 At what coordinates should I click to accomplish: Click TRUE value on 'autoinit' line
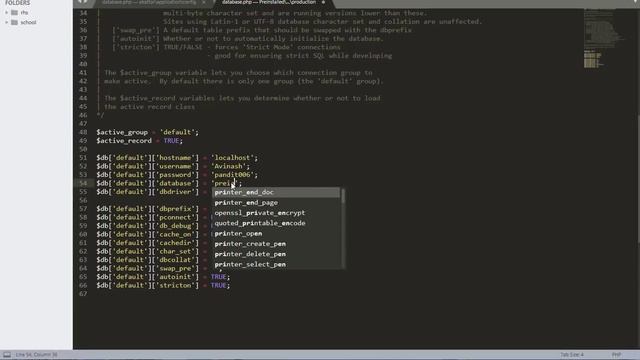(218, 277)
